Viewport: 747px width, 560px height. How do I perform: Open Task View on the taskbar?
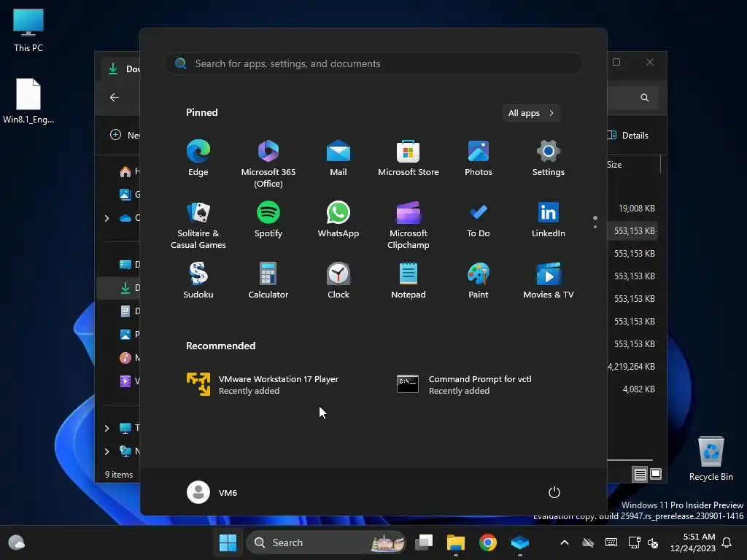coord(424,542)
